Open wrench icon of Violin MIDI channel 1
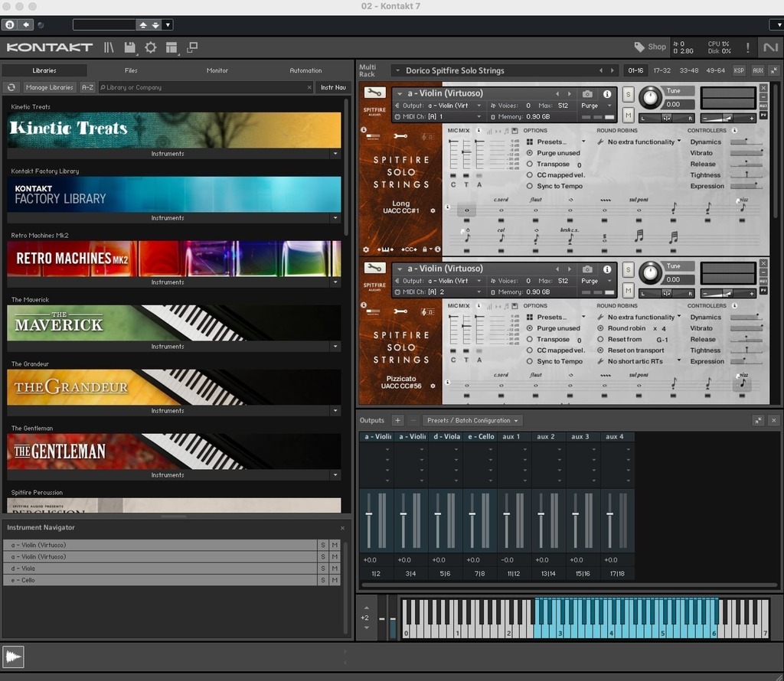Image resolution: width=784 pixels, height=681 pixels. (x=374, y=93)
